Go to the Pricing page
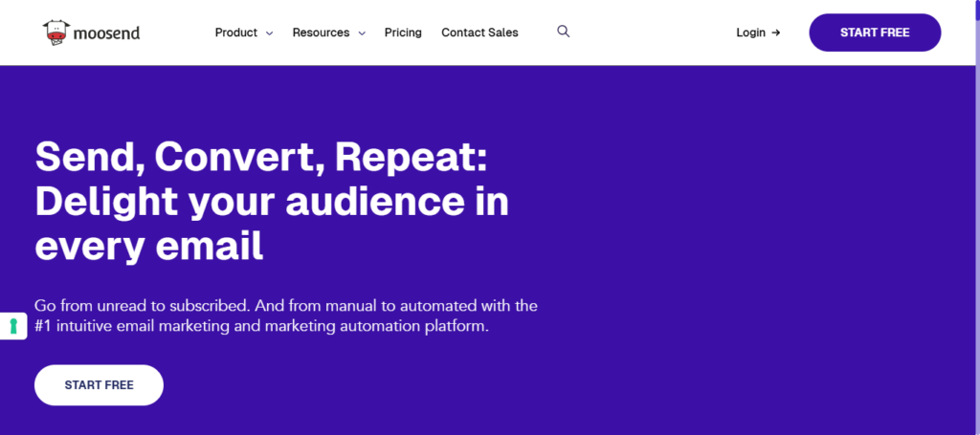 [403, 33]
